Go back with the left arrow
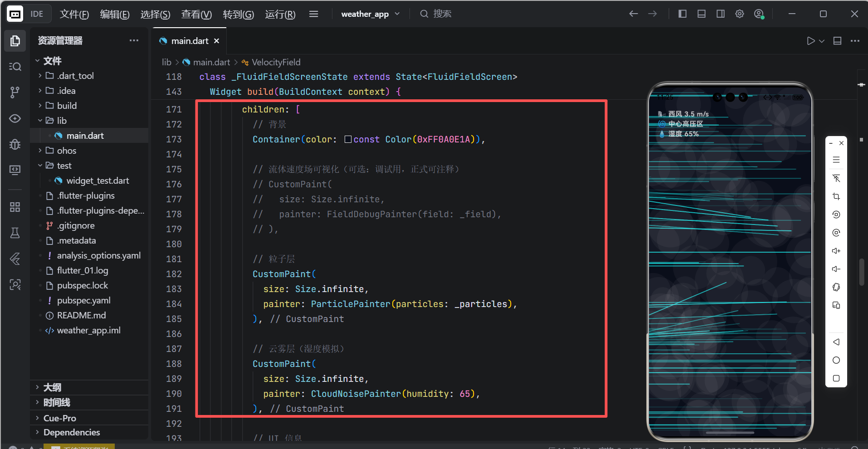The height and width of the screenshot is (449, 868). pyautogui.click(x=634, y=14)
